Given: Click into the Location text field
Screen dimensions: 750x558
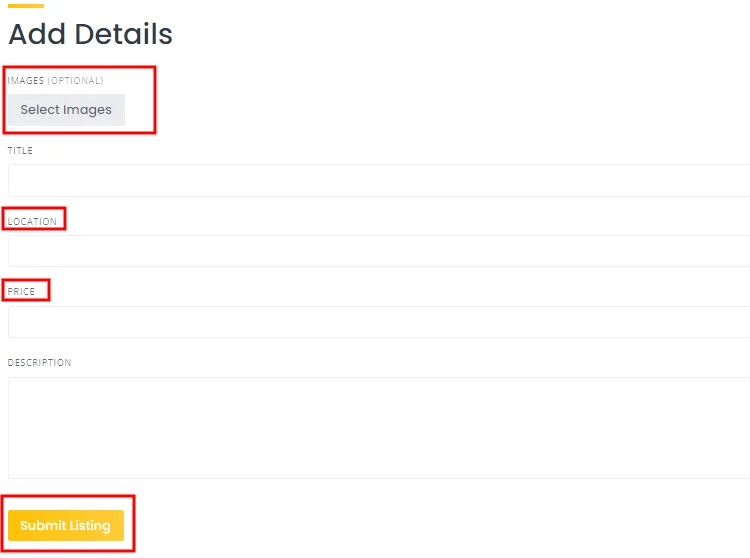Looking at the screenshot, I should (378, 251).
